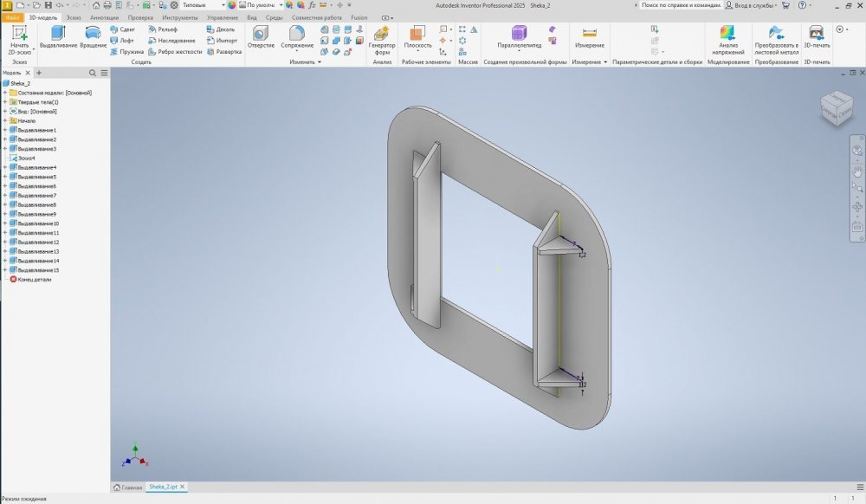This screenshot has height=504, width=866.
Task: Click the ViewCube in the viewport corner
Action: (836, 107)
